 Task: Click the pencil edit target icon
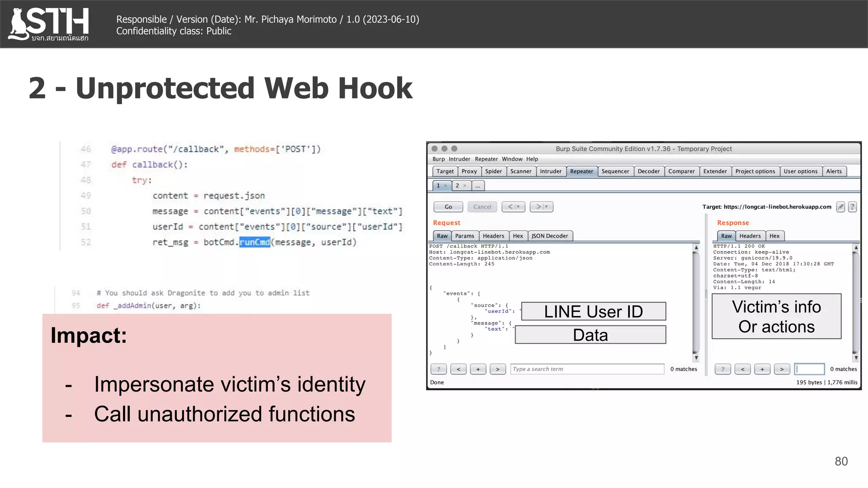[840, 207]
